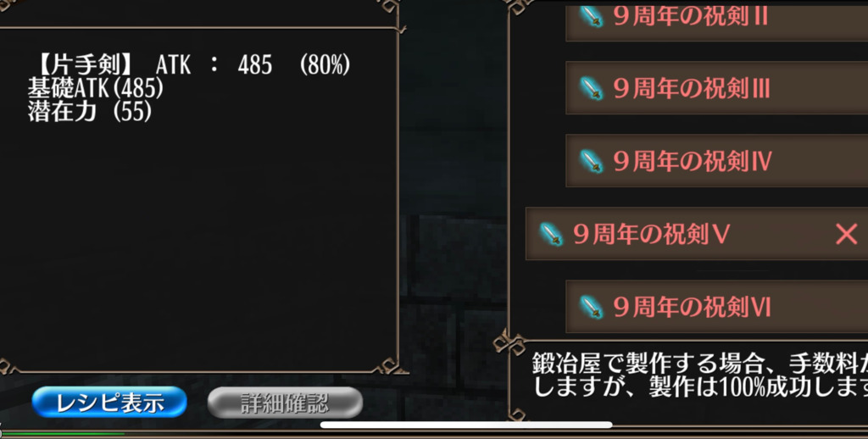Show the recipe with レシピ表示 button

click(109, 403)
